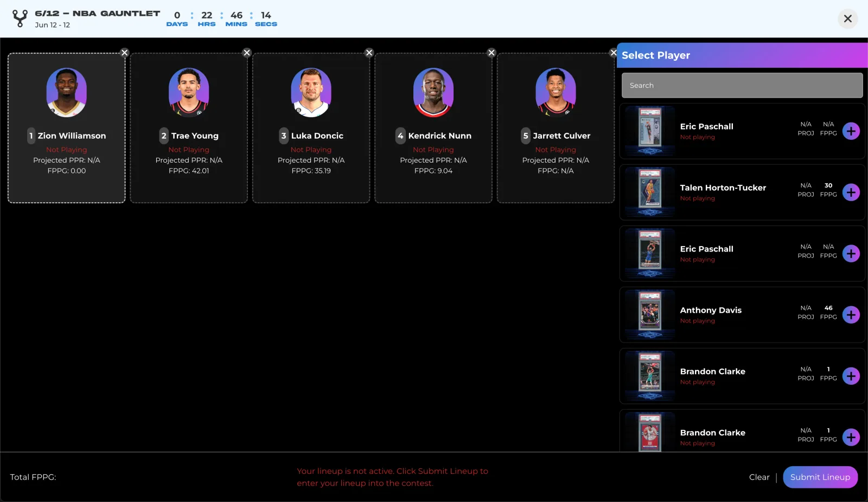Remove Kendrick Nunn from the lineup

(x=492, y=53)
